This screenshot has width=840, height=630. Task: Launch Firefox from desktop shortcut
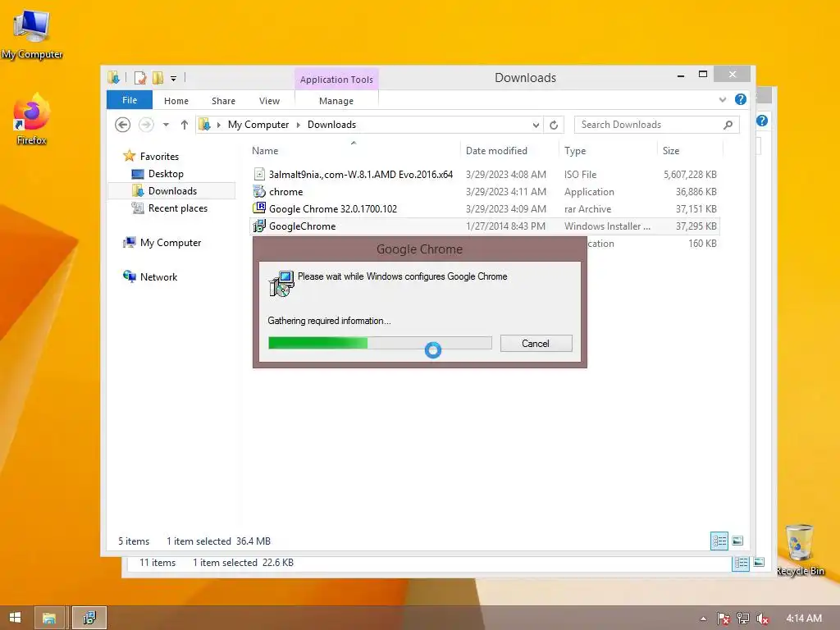tap(32, 119)
